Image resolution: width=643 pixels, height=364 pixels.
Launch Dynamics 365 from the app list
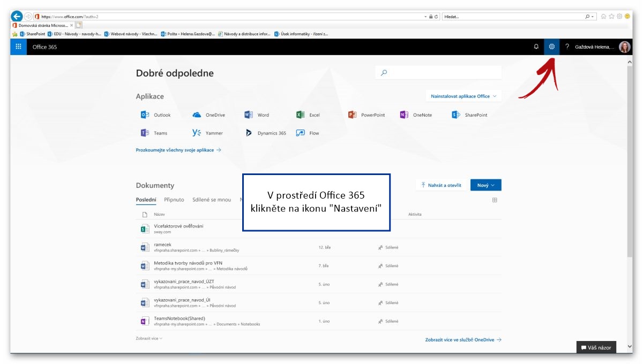[265, 133]
